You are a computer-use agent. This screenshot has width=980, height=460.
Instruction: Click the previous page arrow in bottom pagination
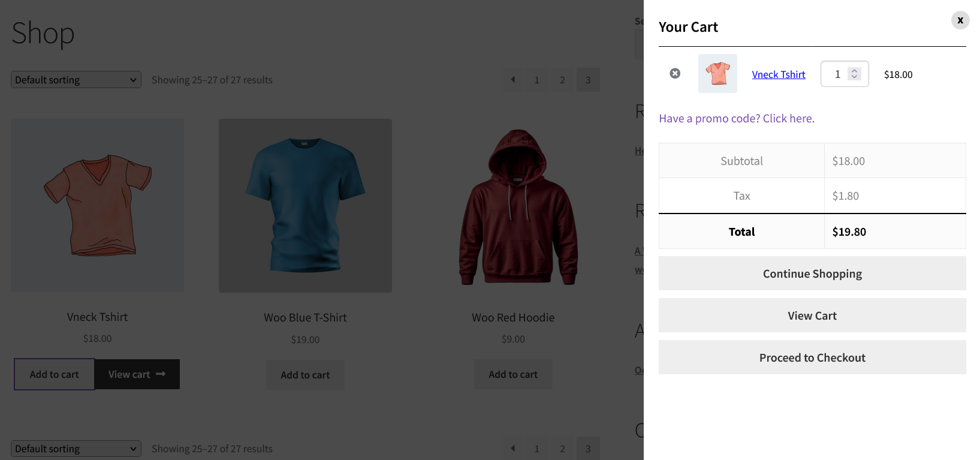(x=512, y=448)
